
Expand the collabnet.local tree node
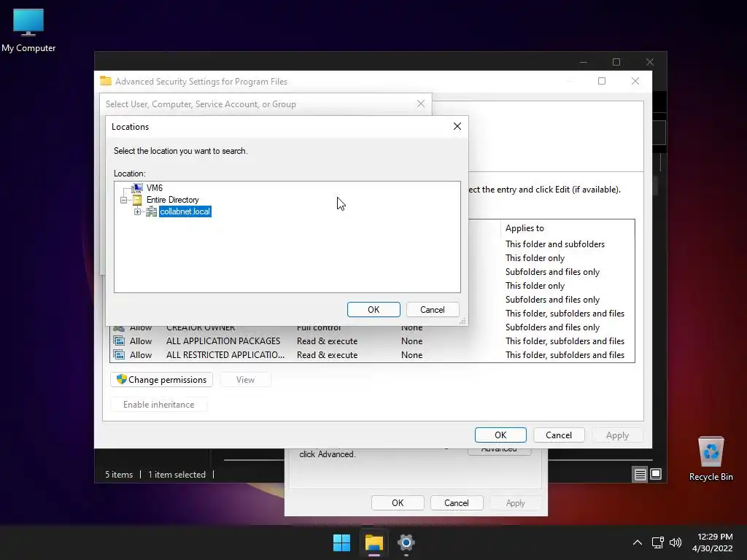(x=138, y=211)
